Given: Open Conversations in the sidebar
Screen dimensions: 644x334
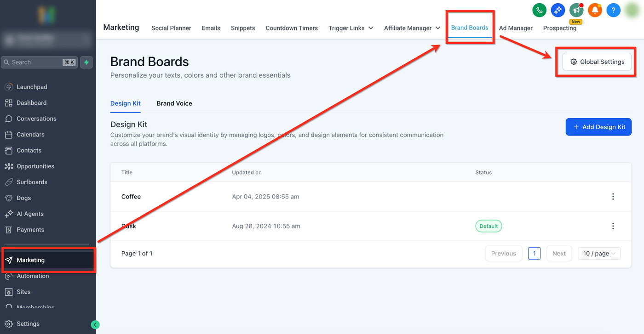Looking at the screenshot, I should (36, 119).
